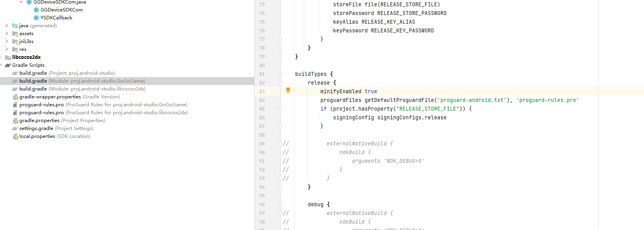Click the res folder icon
Image resolution: width=644 pixels, height=230 pixels.
point(15,49)
